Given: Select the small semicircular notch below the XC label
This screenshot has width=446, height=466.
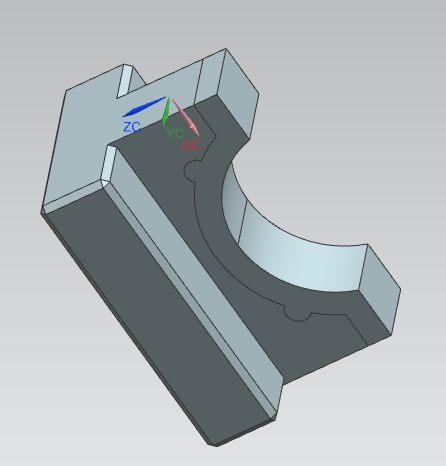Looking at the screenshot, I should point(193,171).
